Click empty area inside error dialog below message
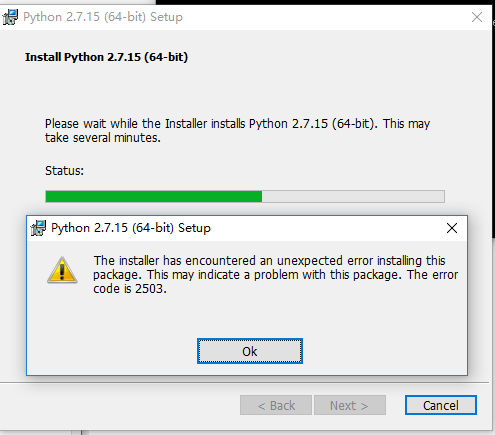Viewport: 495px width, 435px height. (x=247, y=317)
